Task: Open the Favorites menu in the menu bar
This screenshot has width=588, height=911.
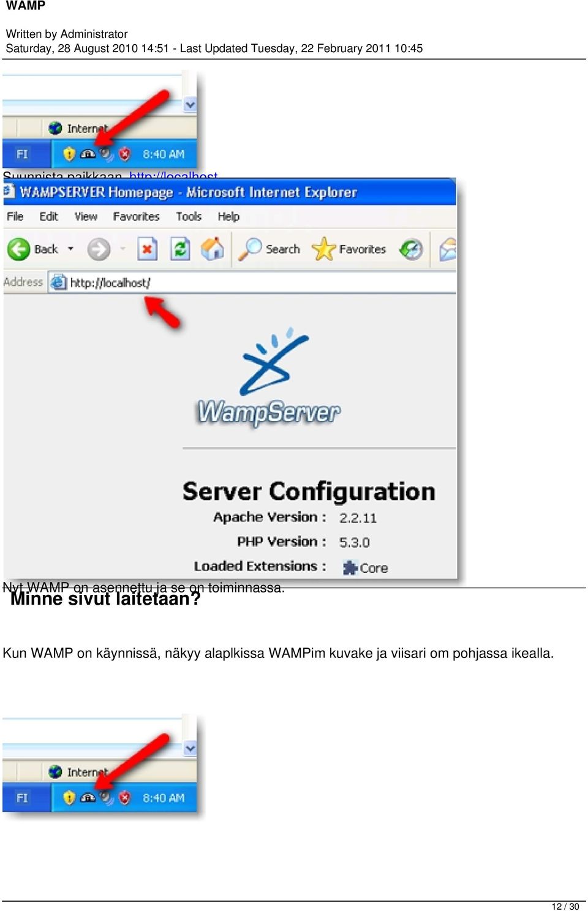Action: [x=136, y=216]
